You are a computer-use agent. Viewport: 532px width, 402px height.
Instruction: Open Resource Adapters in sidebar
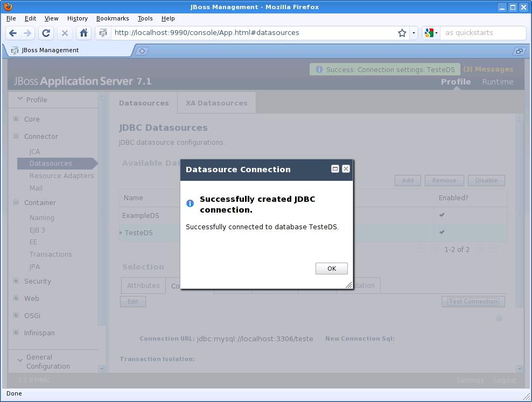click(x=62, y=175)
